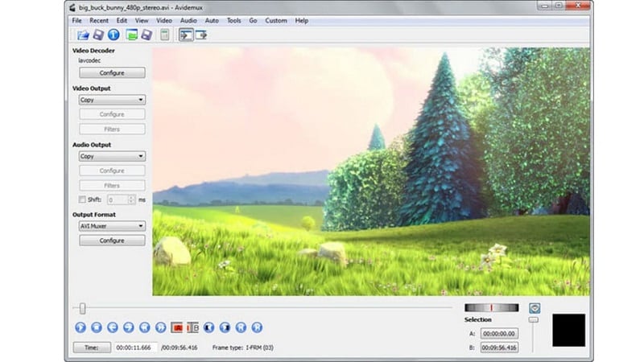Image resolution: width=644 pixels, height=362 pixels.
Task: Click the jog shuttle gradient bar
Action: pos(491,308)
